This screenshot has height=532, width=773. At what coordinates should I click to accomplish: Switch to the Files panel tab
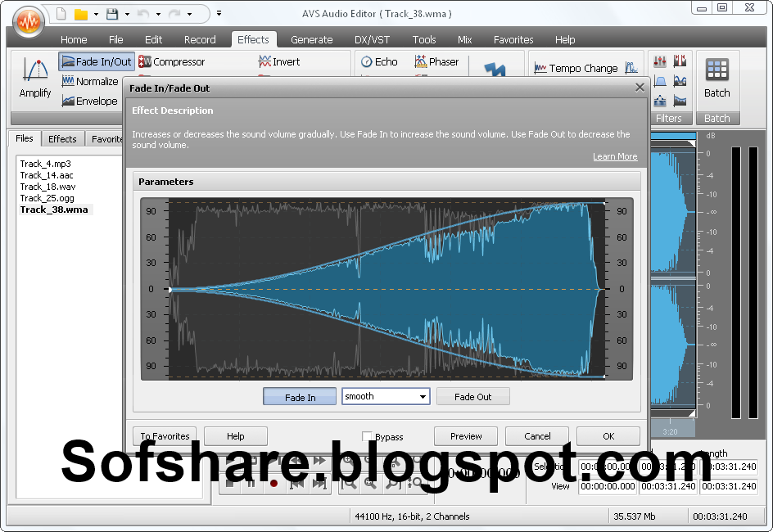pyautogui.click(x=25, y=138)
